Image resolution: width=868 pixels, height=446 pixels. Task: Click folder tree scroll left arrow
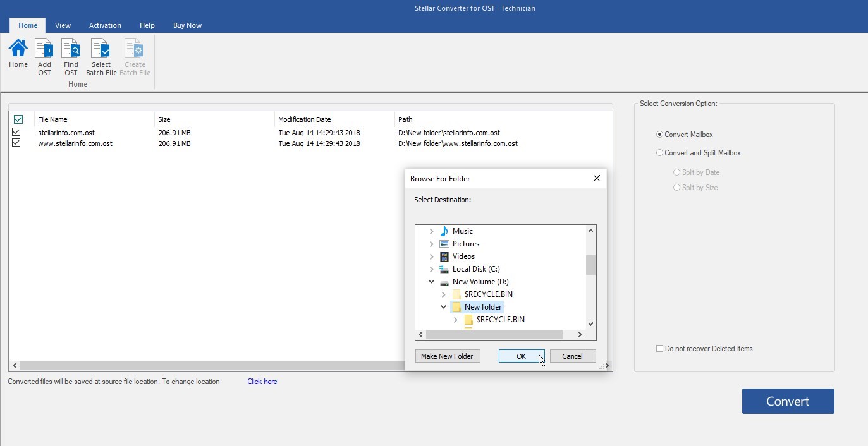point(420,334)
